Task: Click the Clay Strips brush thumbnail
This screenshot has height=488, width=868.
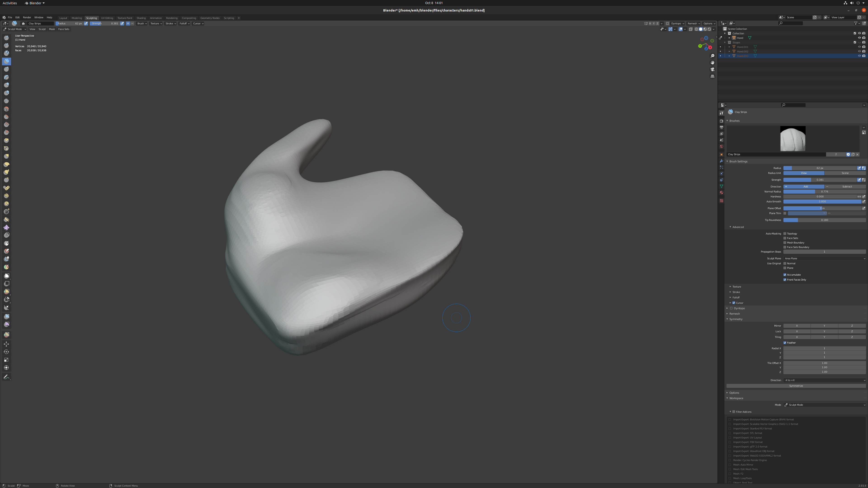Action: click(793, 138)
